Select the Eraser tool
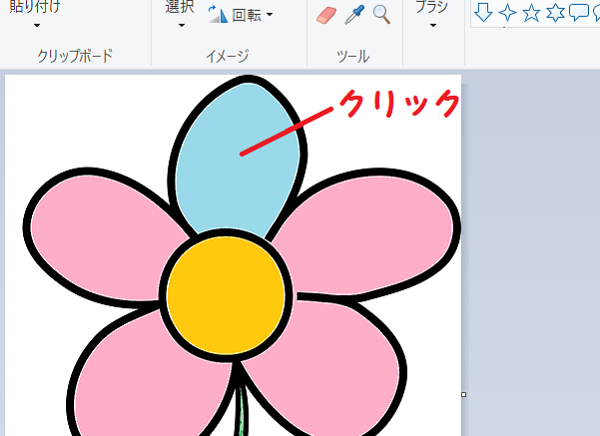Viewport: 600px width, 436px height. 326,16
